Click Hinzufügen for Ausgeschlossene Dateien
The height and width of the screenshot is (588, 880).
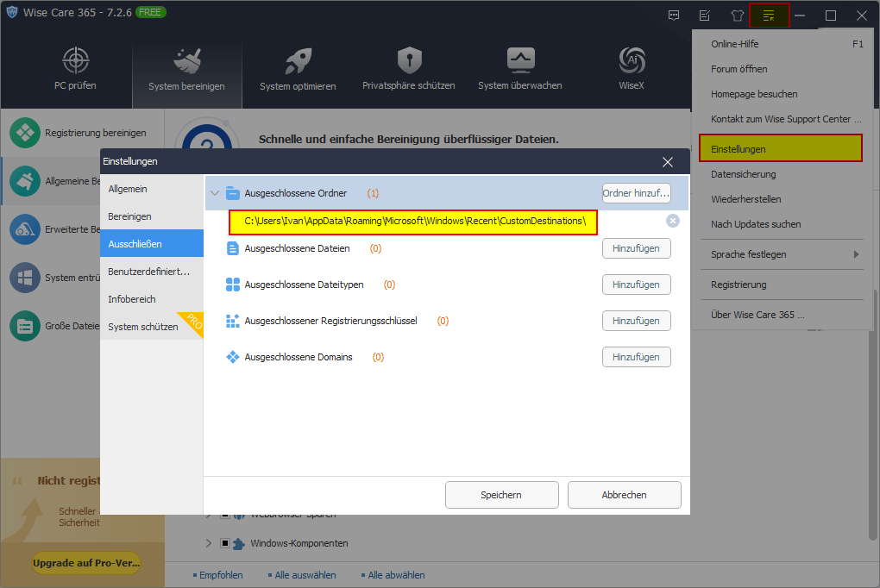tap(637, 248)
